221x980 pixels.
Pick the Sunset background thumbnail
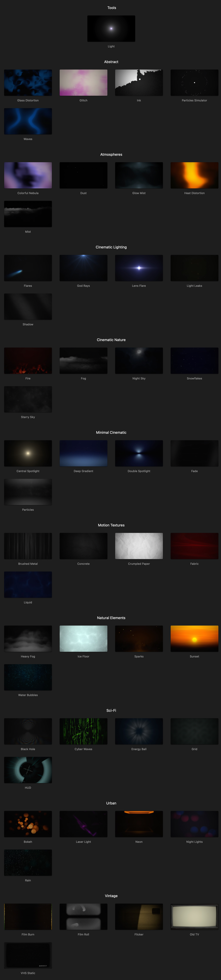[x=194, y=639]
